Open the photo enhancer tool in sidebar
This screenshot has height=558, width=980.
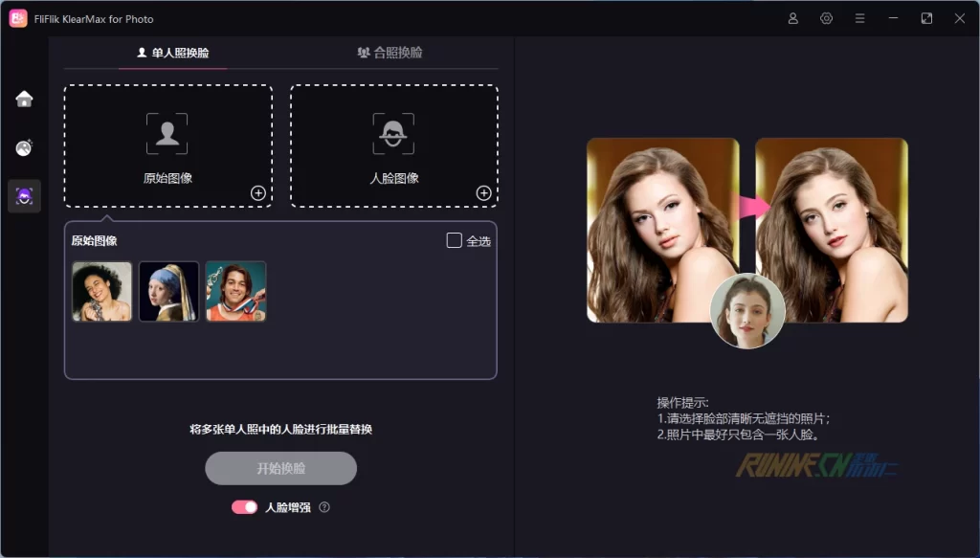click(24, 147)
